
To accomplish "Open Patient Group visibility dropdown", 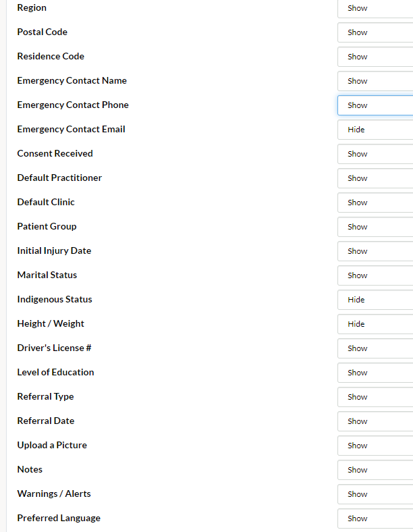I will (375, 227).
